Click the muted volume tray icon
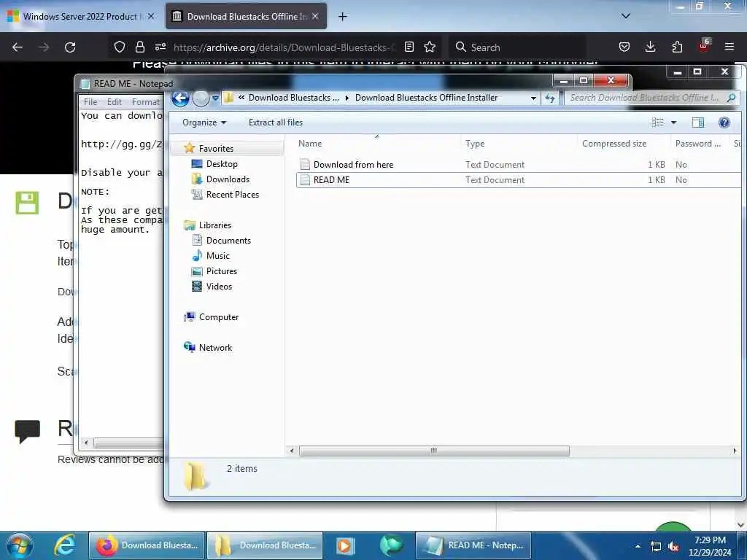Image resolution: width=747 pixels, height=560 pixels. (673, 547)
